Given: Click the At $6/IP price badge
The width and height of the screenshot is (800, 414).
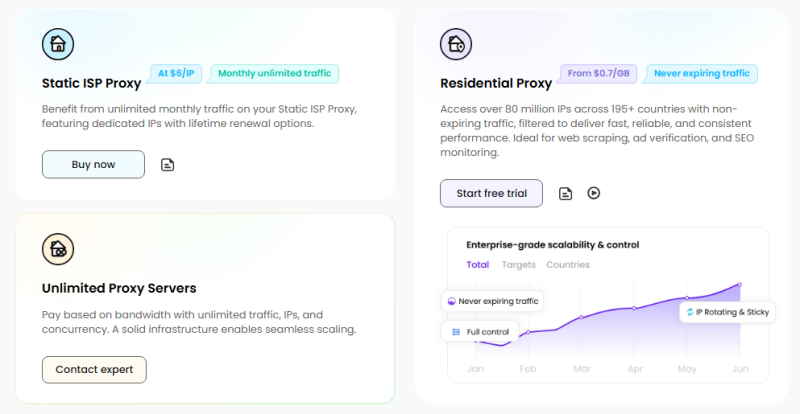Looking at the screenshot, I should (x=176, y=73).
